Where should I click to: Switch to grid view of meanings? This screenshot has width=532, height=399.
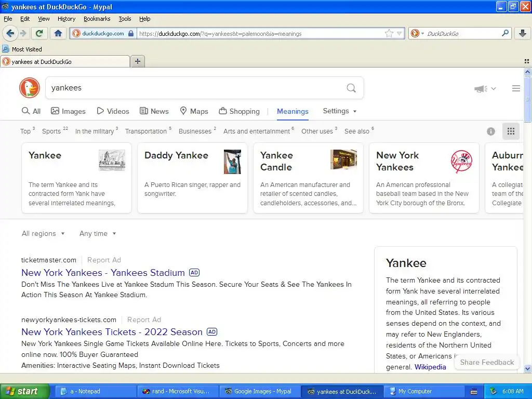511,131
